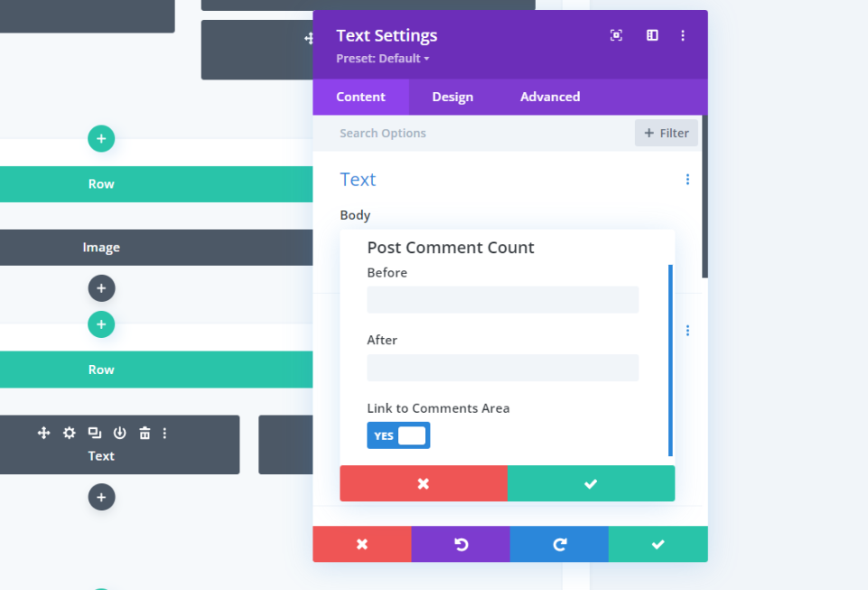Disable the Text module power icon

tap(119, 433)
